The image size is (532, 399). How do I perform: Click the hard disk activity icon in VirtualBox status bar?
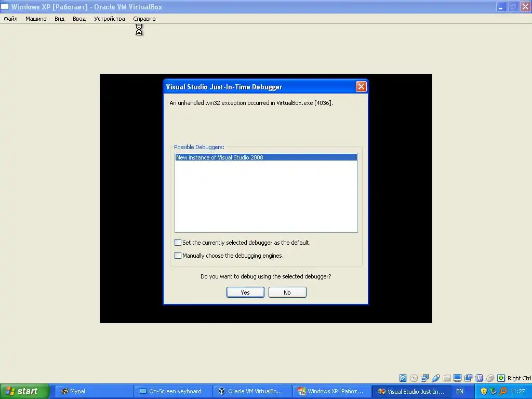(x=403, y=378)
